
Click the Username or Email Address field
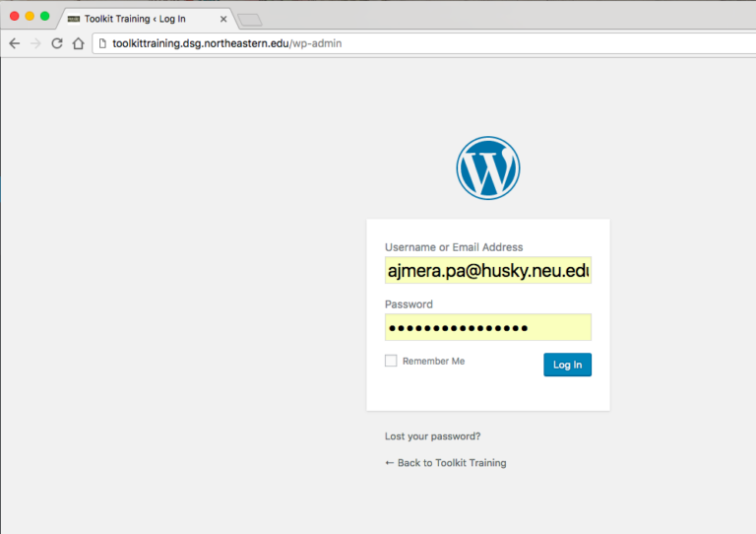coord(487,270)
